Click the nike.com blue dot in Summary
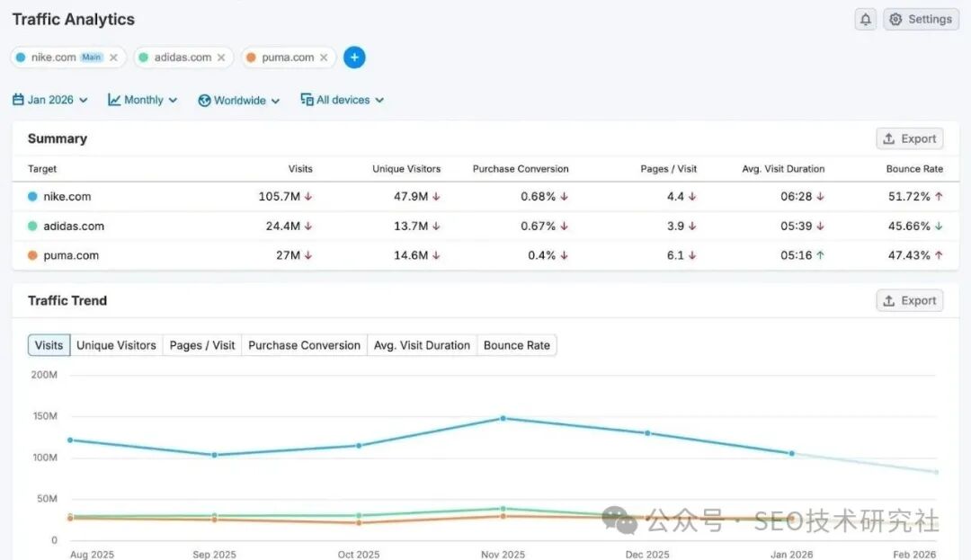This screenshot has height=560, width=971. tap(33, 197)
